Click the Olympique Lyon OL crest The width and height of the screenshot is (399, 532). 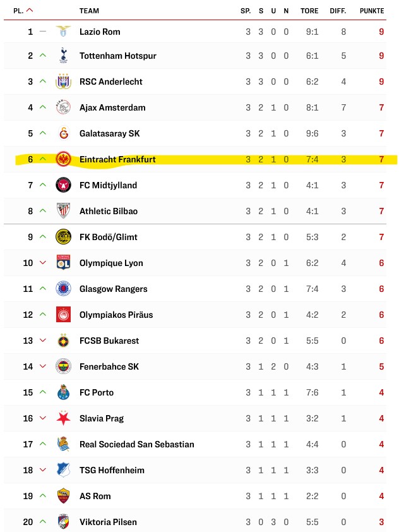pos(63,263)
